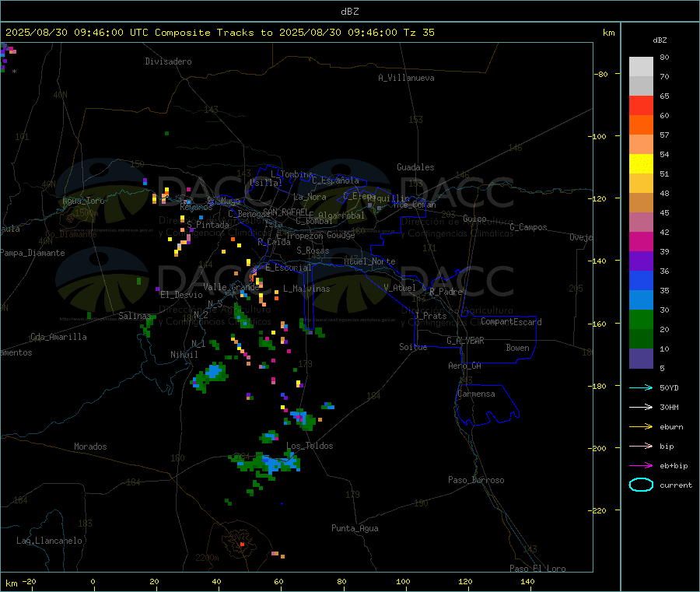The image size is (700, 592).
Task: Click the large radar echo west of Los_Toldos
Action: click(264, 464)
